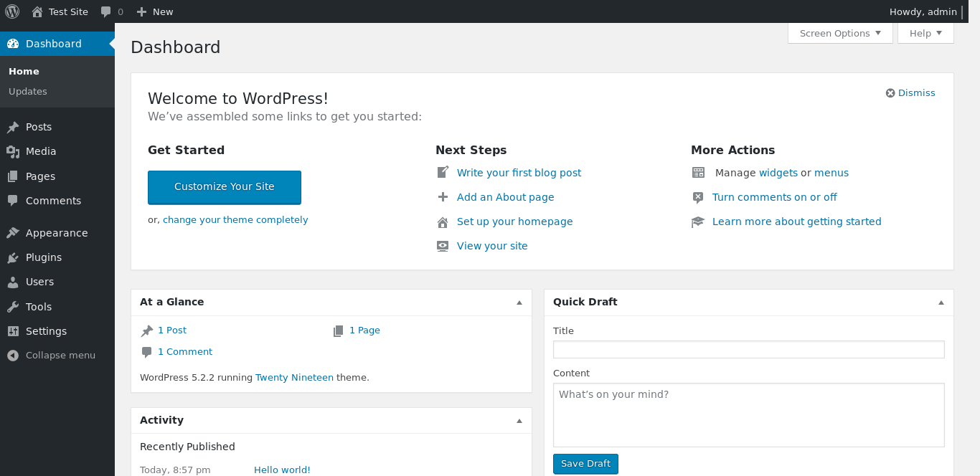This screenshot has width=980, height=476.
Task: Click the Comments bubble icon in sidebar
Action: click(13, 201)
